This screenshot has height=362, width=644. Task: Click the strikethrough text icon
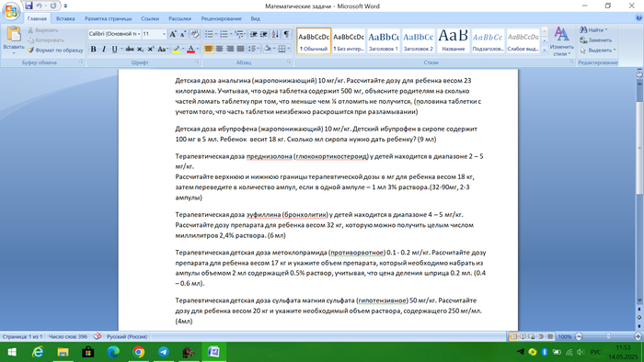(130, 50)
